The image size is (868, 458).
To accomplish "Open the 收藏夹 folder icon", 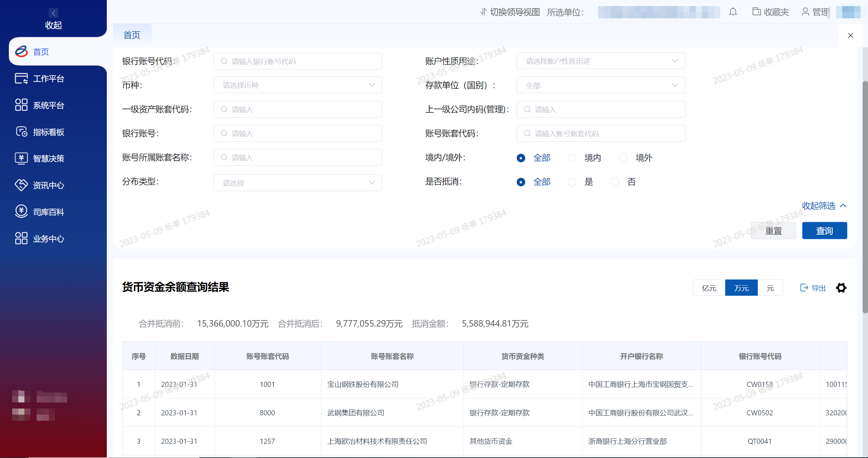I will pos(756,12).
